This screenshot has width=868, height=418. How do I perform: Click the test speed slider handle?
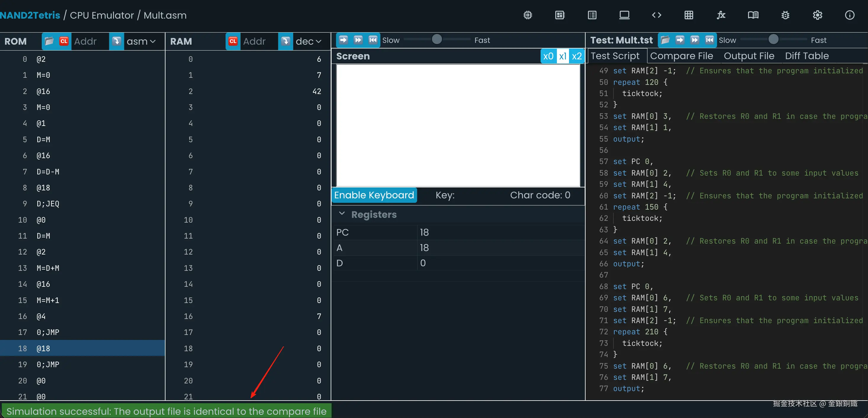tap(773, 39)
